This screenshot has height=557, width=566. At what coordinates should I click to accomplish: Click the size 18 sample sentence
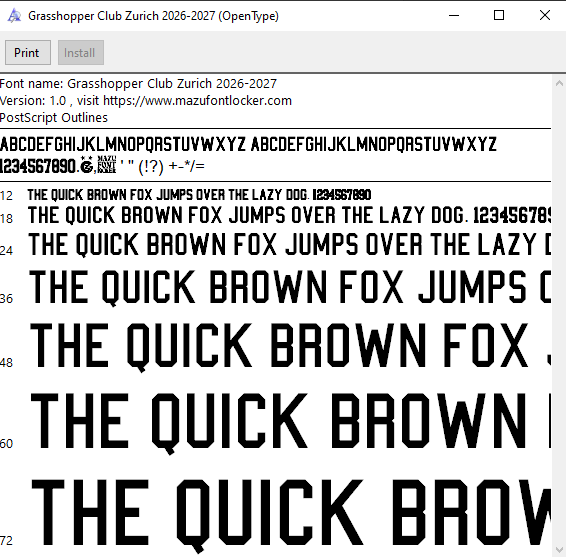pyautogui.click(x=289, y=216)
